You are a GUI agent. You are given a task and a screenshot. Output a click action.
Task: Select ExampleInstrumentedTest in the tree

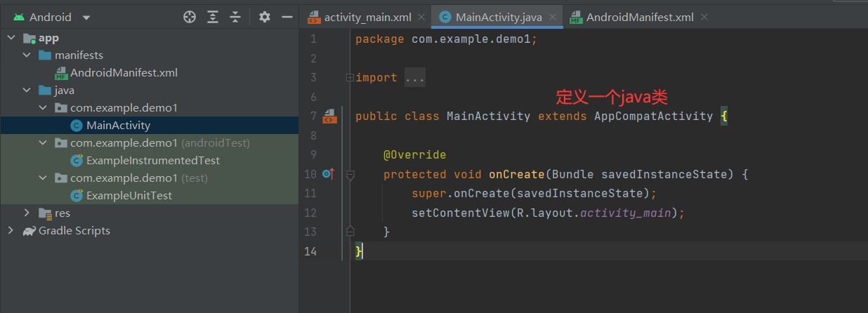(x=152, y=160)
